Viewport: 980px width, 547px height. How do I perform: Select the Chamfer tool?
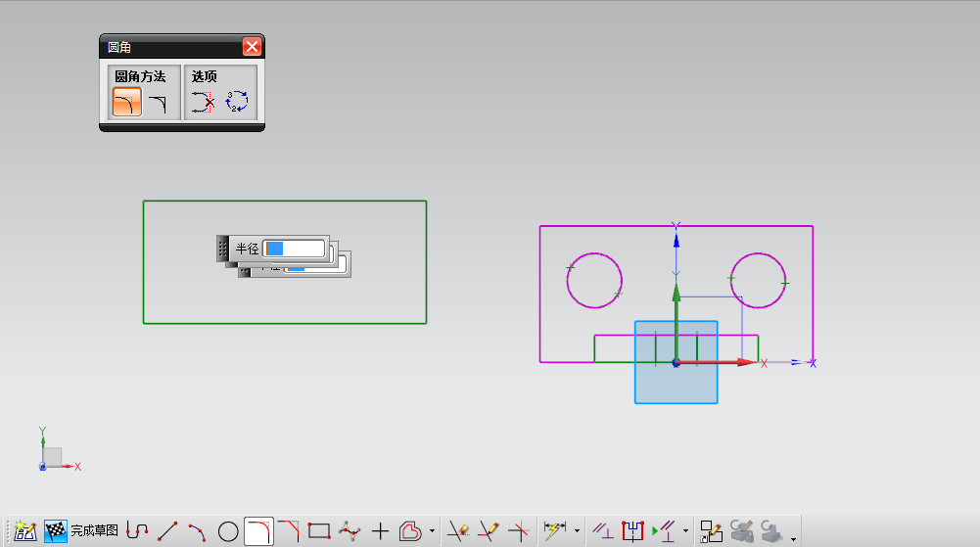click(289, 531)
